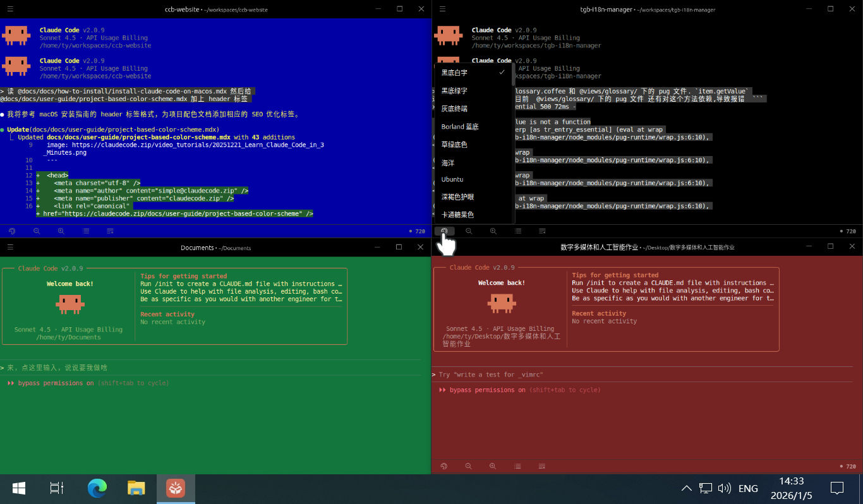Open hamburger menu of the Documents window
The image size is (863, 504).
(10, 247)
